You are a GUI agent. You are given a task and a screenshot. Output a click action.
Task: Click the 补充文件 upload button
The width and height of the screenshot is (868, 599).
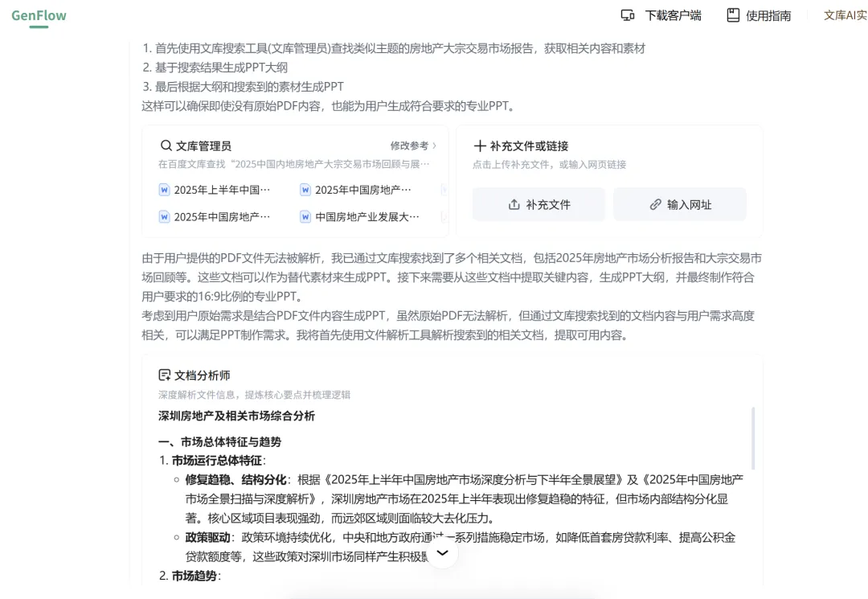coord(538,204)
